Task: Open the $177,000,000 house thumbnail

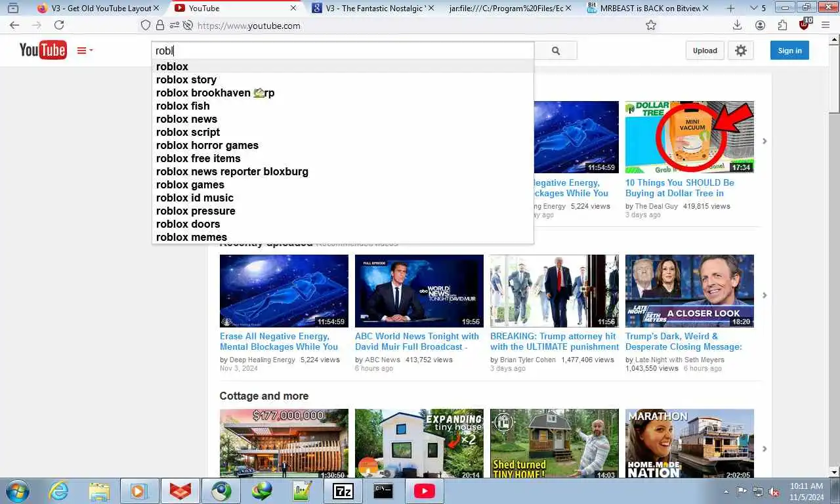Action: (284, 444)
